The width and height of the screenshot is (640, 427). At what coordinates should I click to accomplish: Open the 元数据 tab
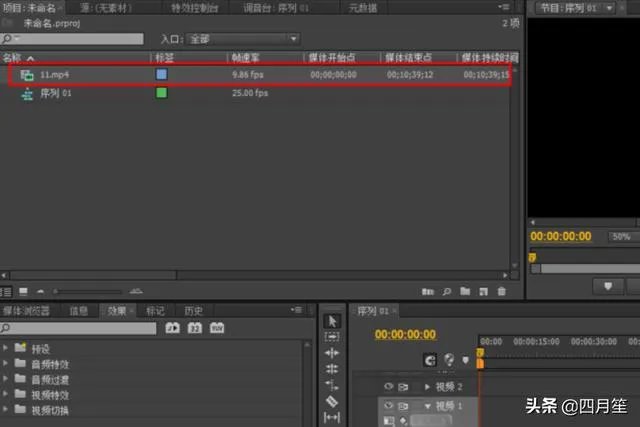pyautogui.click(x=362, y=8)
